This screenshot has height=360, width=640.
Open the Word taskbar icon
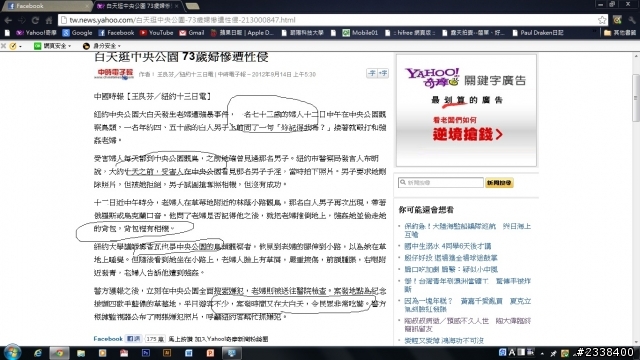point(189,353)
